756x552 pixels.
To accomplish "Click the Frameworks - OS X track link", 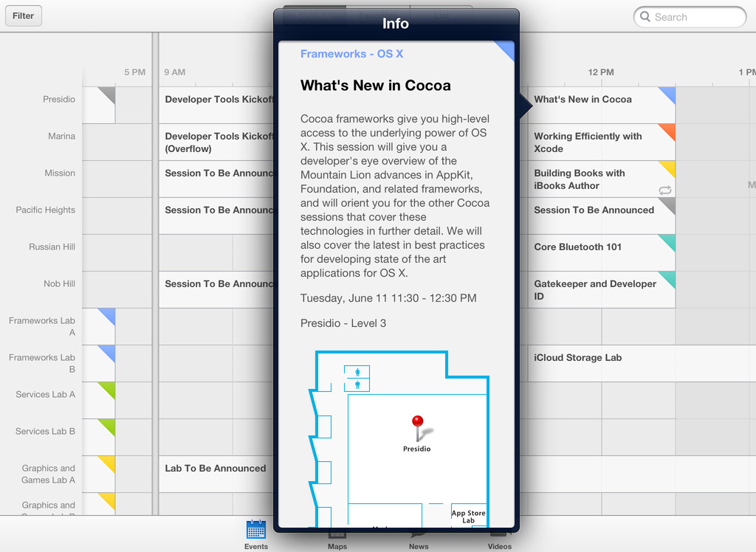I will click(x=351, y=54).
